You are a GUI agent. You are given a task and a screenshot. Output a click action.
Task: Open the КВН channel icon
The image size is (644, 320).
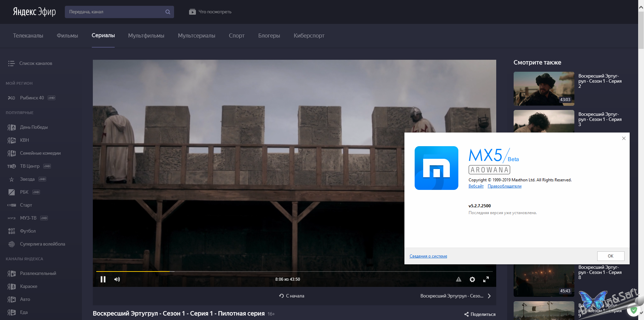click(12, 140)
